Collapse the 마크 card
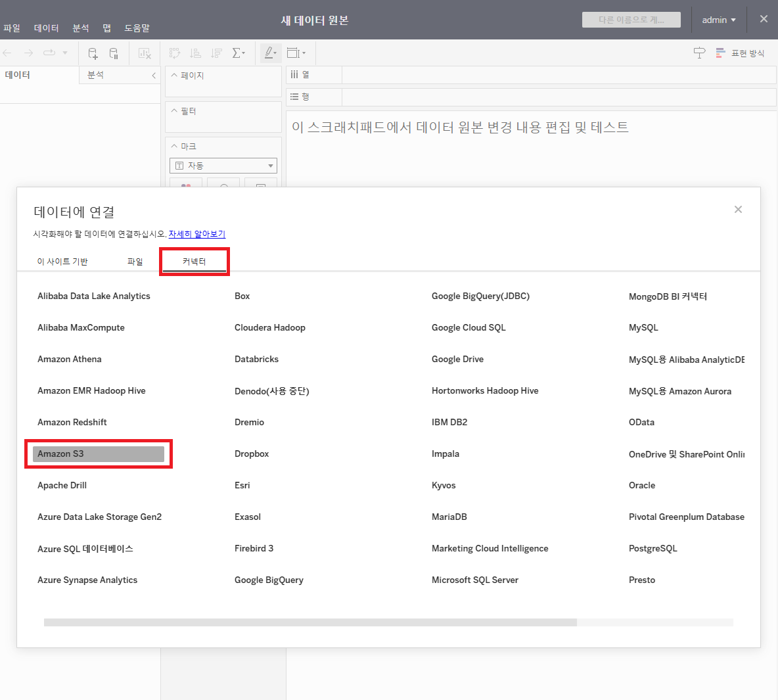 [x=174, y=146]
